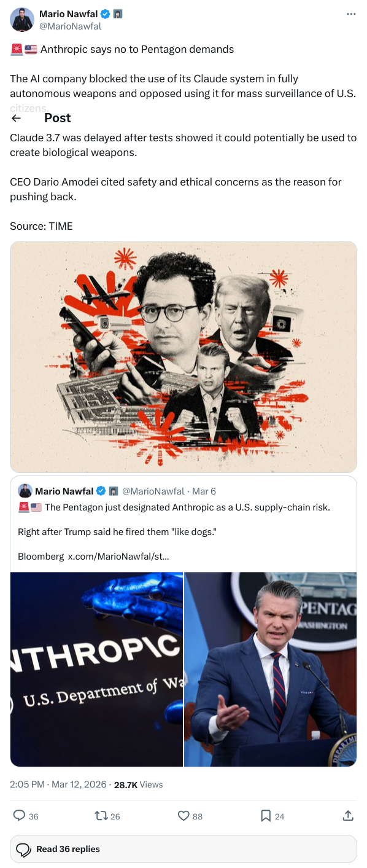The height and width of the screenshot is (868, 367).
Task: Open the @MarioNawfal handle link
Action: tap(71, 26)
